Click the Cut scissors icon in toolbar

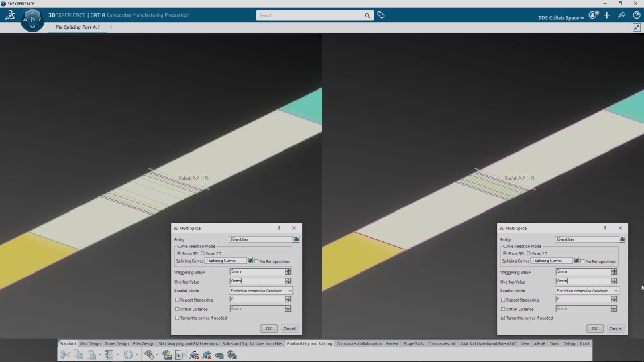tap(65, 355)
